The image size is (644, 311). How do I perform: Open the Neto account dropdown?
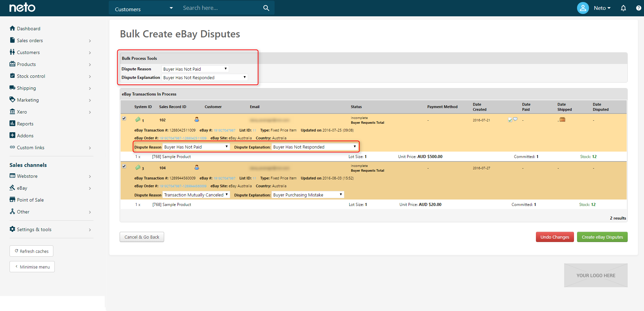point(602,8)
